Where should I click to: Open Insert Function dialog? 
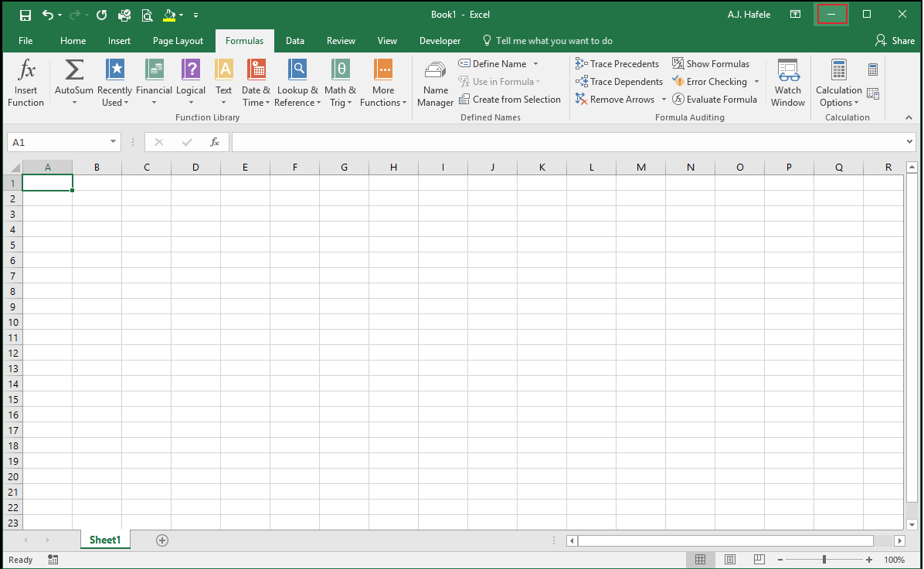[26, 83]
